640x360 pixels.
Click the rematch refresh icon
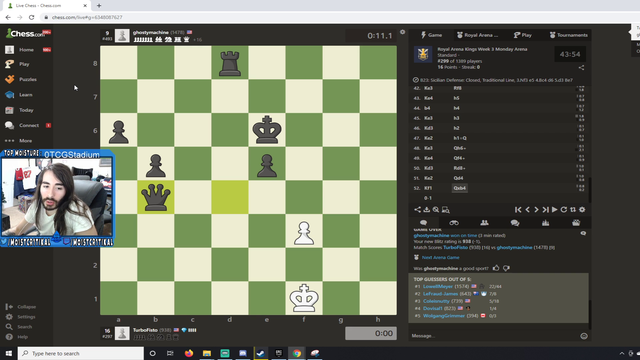tap(564, 209)
